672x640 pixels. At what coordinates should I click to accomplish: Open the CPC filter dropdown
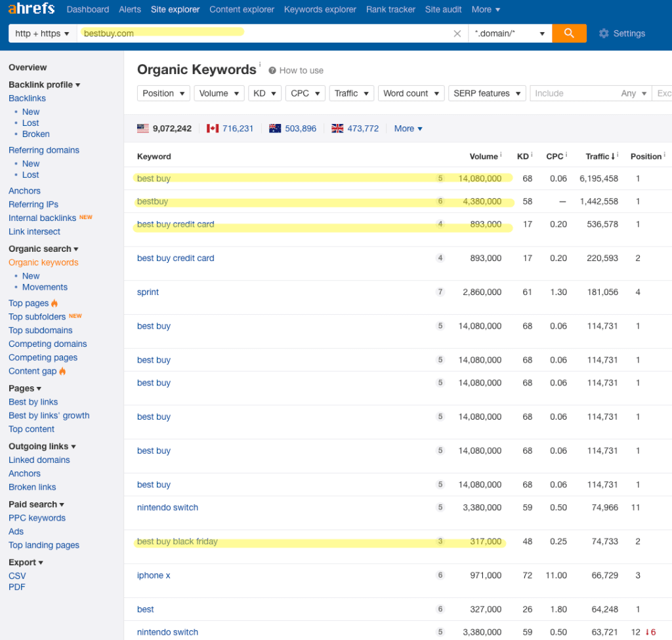pos(305,93)
